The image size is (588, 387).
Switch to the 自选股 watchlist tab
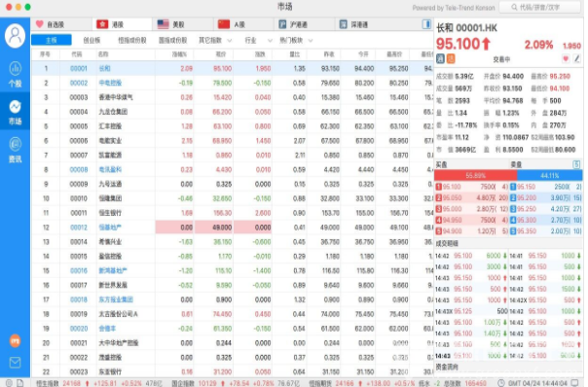[61, 24]
